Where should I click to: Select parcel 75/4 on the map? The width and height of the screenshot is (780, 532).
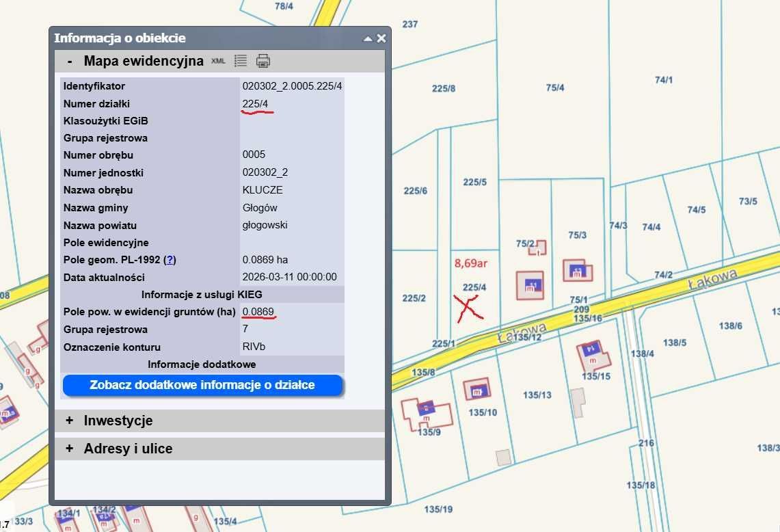tap(554, 88)
